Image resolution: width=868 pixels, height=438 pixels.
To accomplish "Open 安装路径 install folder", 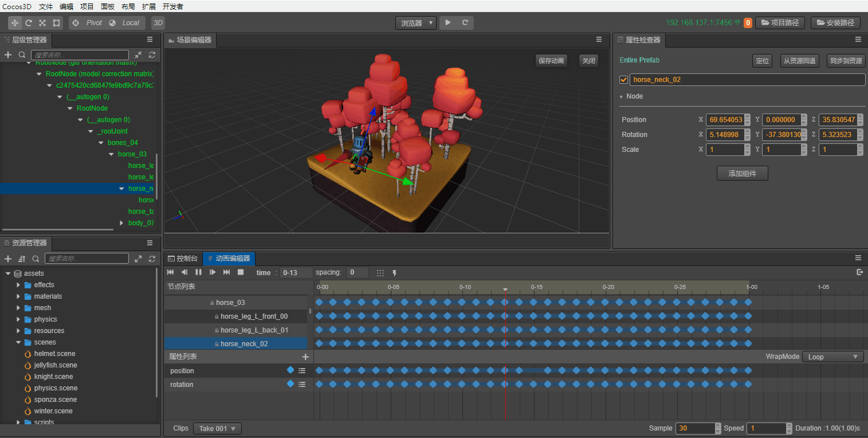I will click(x=835, y=23).
